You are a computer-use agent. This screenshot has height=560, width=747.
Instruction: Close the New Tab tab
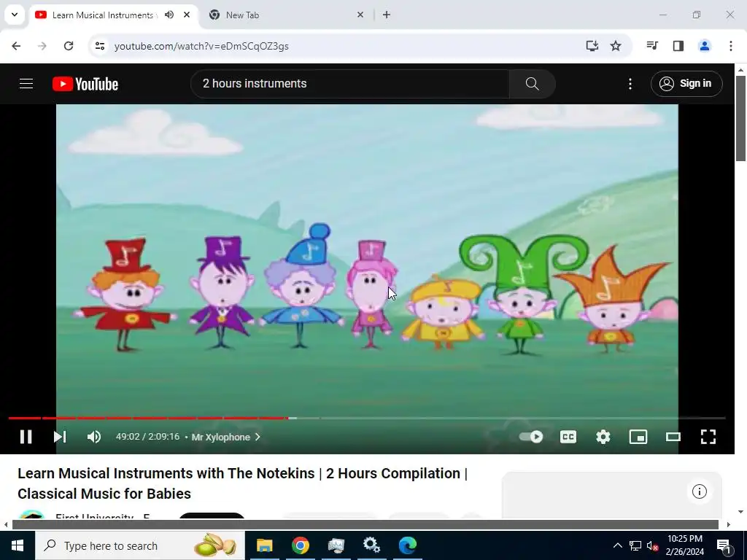360,15
